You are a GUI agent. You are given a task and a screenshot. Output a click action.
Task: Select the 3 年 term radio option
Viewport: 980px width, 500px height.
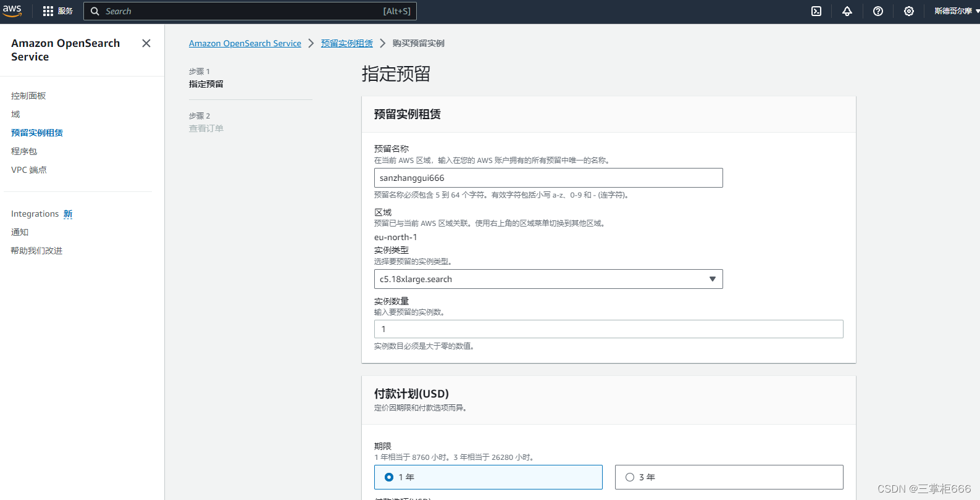click(x=729, y=477)
